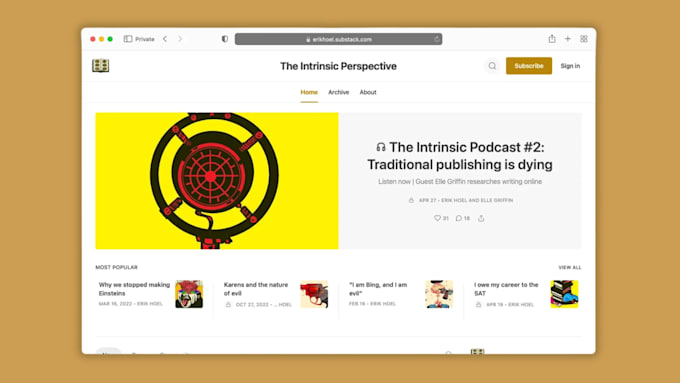Viewport: 680px width, 383px height.
Task: Open comments on the podcast post
Action: click(x=463, y=218)
